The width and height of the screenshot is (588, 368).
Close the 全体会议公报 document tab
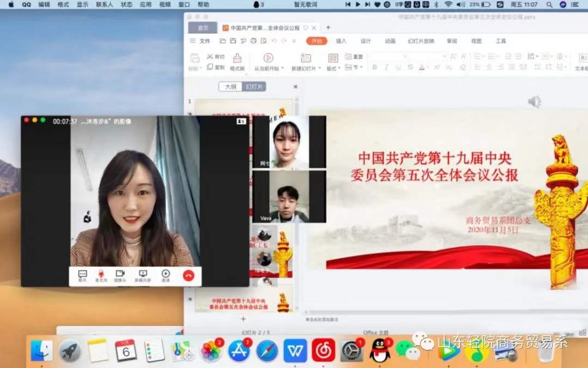pos(314,28)
